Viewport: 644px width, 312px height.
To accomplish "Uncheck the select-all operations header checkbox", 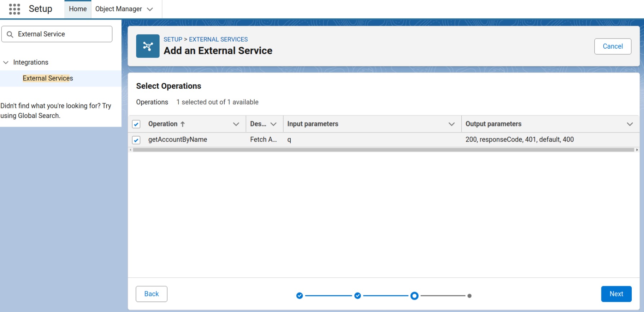I will pos(136,124).
